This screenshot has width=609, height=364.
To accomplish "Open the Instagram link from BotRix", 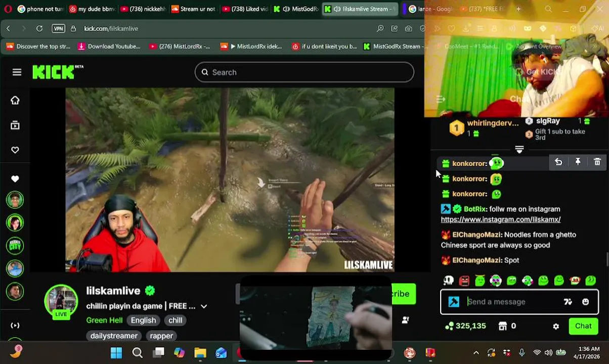I will point(500,219).
